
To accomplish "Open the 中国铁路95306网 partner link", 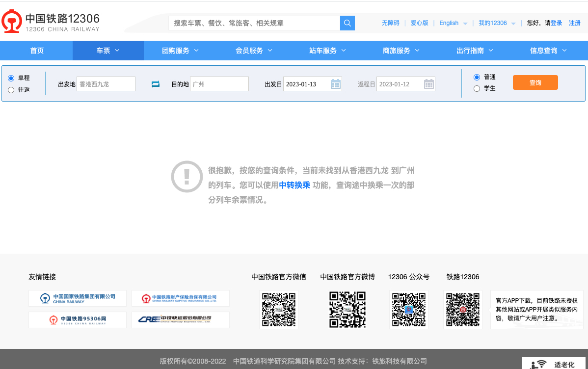I will [x=78, y=320].
